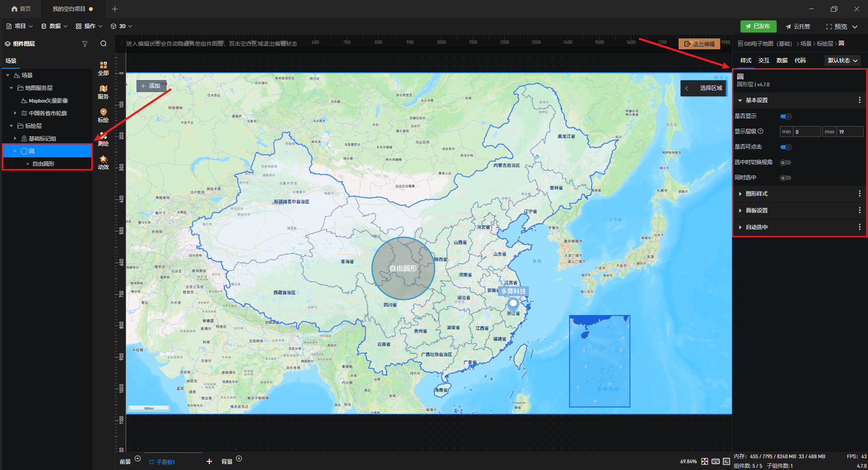This screenshot has height=470, width=868.
Task: Select the 测绘 measurement category icon
Action: (104, 139)
